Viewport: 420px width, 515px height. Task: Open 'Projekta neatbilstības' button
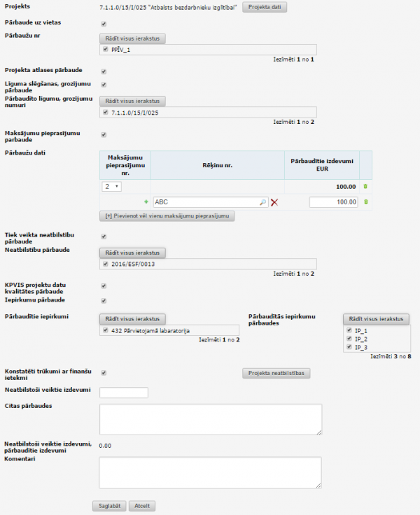[x=276, y=373]
